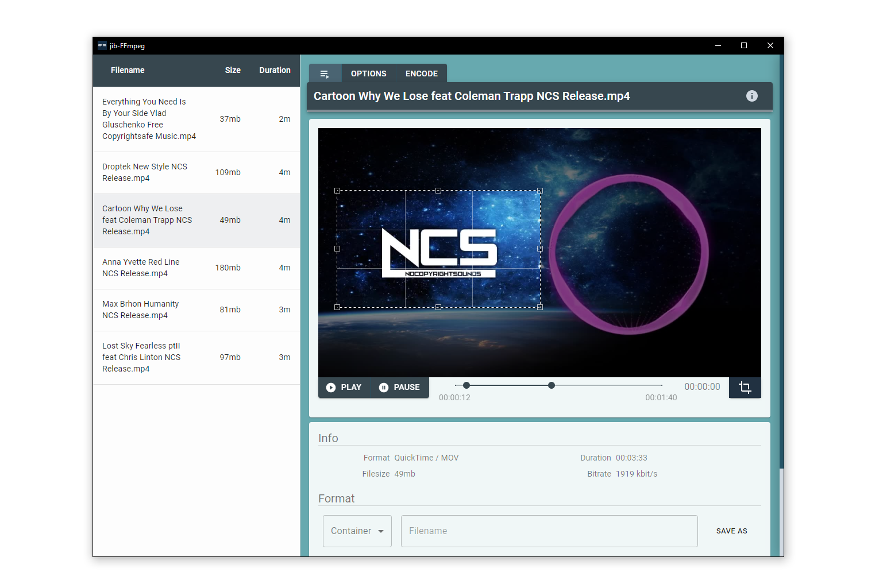Viewport: 883px width, 588px height.
Task: Switch to the file queue list icon tab
Action: pyautogui.click(x=325, y=73)
